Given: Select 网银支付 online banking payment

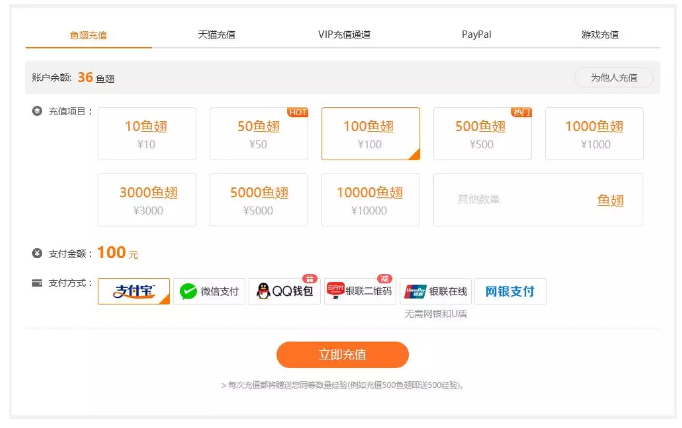Looking at the screenshot, I should pos(510,291).
